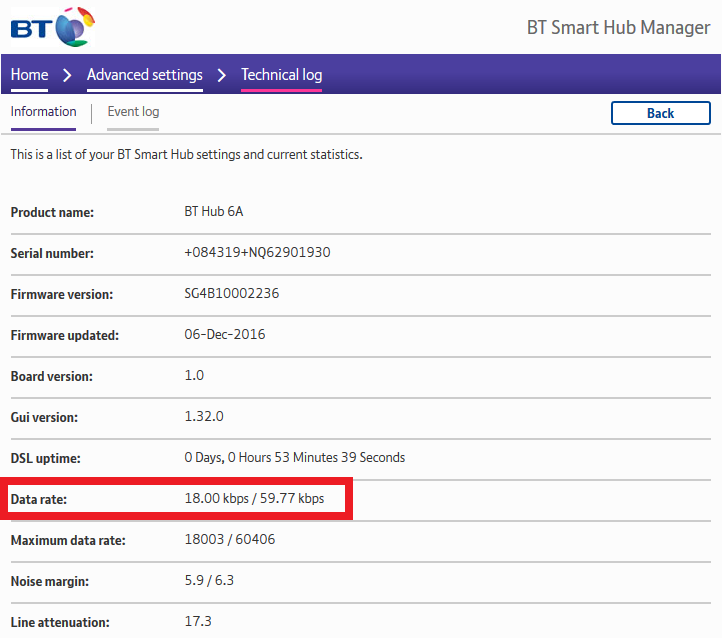Viewport: 722px width, 638px height.
Task: Click the Line attenuation: label
Action: pos(60,622)
